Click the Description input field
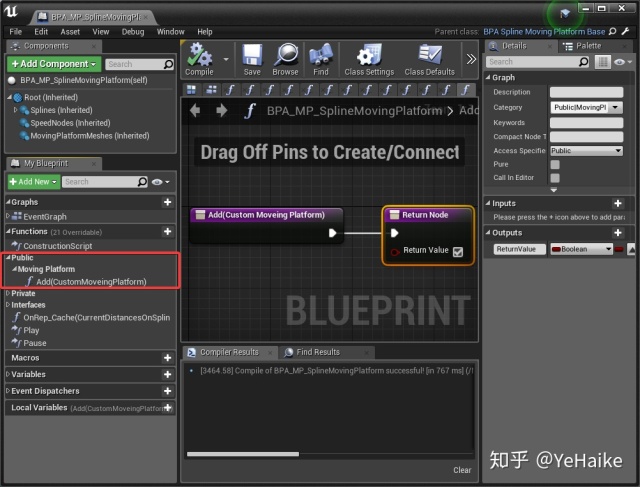Image resolution: width=640 pixels, height=487 pixels. pos(587,92)
